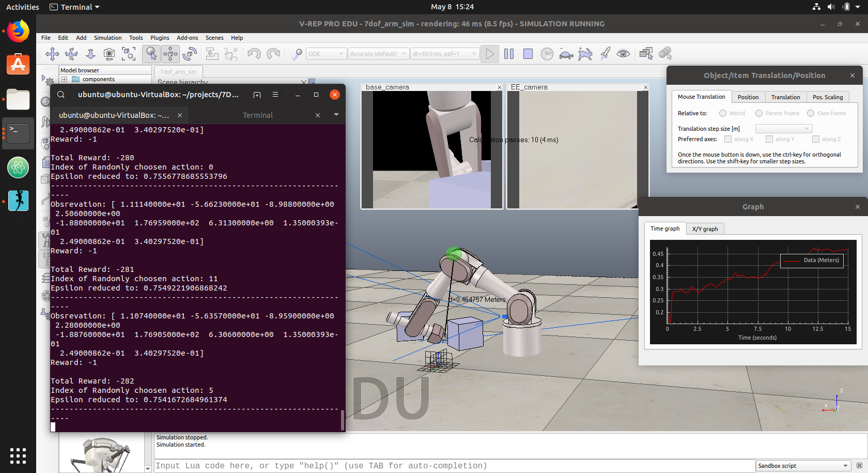Check the along X preferred axis
Viewport: 868px width, 473px height.
(x=728, y=139)
